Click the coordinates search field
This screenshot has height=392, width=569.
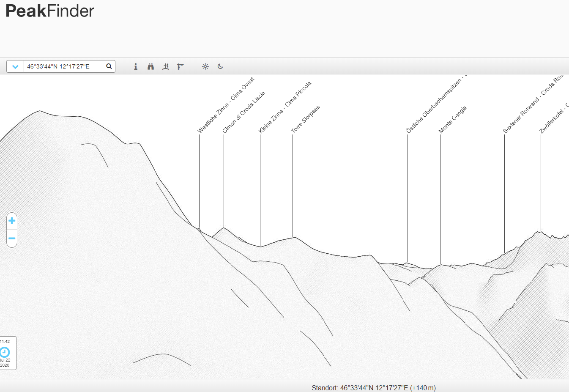coord(63,66)
